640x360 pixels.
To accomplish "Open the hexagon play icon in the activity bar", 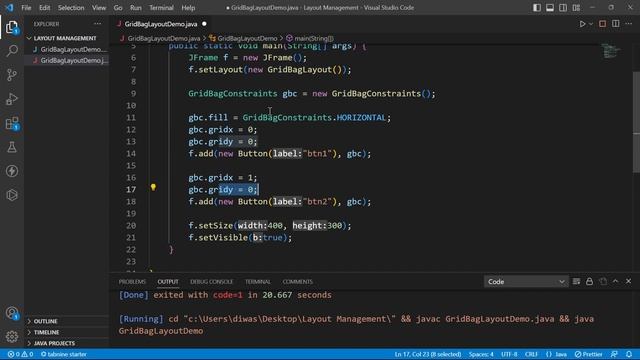I will pyautogui.click(x=12, y=195).
